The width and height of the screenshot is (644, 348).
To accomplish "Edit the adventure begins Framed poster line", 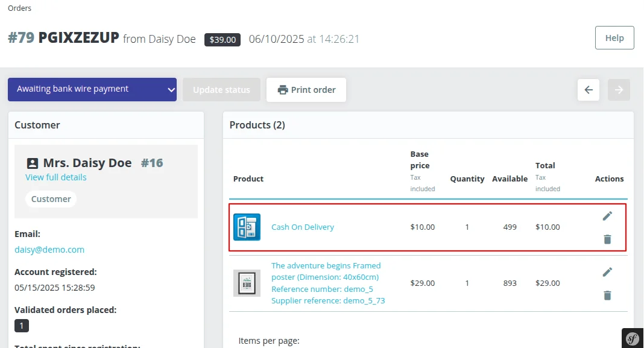I will (607, 271).
